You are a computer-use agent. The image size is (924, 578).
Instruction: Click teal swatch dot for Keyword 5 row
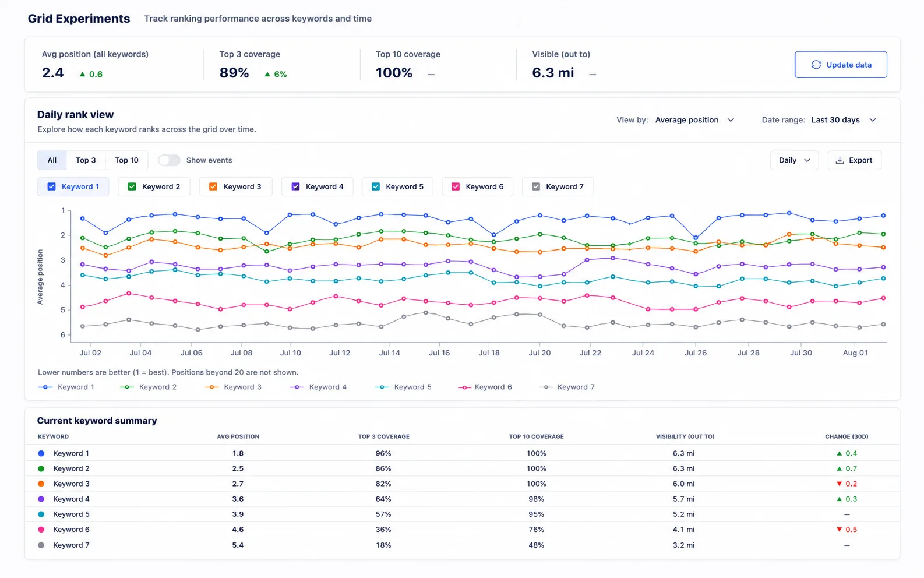[x=41, y=514]
